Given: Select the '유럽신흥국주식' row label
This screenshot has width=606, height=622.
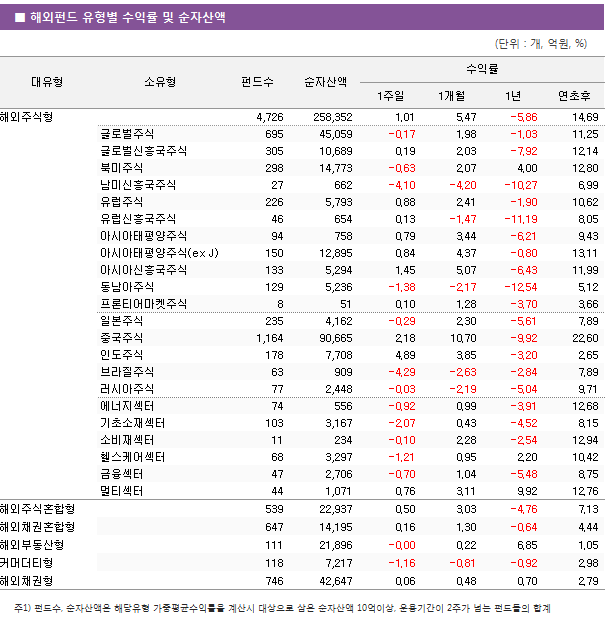Looking at the screenshot, I should coord(138,219).
